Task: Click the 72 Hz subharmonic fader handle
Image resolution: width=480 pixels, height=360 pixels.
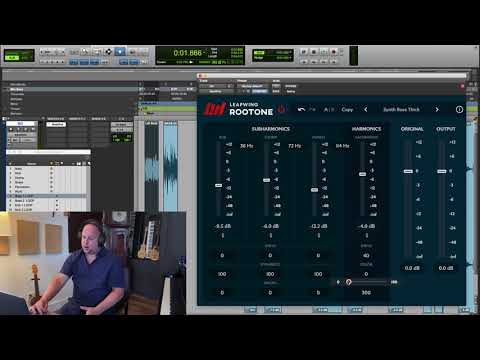Action: [266, 180]
